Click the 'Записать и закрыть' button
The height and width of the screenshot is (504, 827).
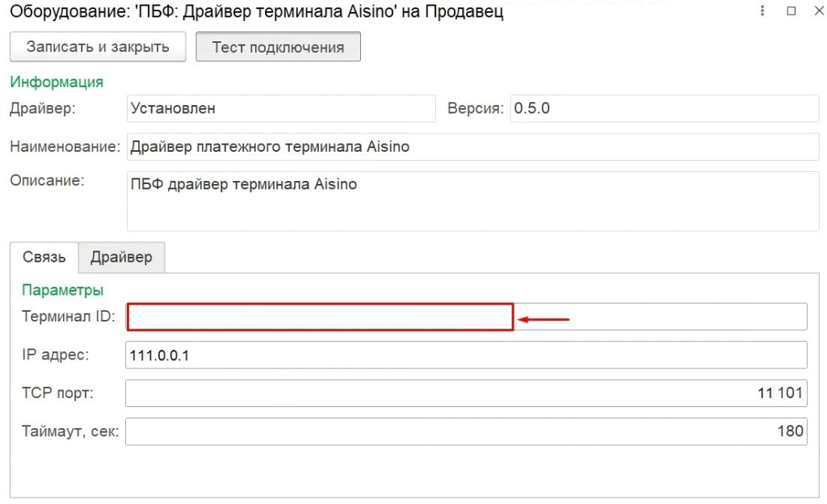coord(98,47)
